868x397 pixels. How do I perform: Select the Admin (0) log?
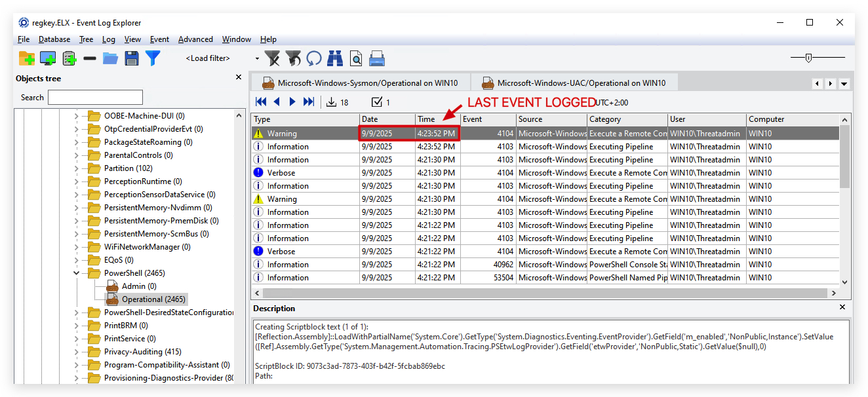[x=139, y=286]
